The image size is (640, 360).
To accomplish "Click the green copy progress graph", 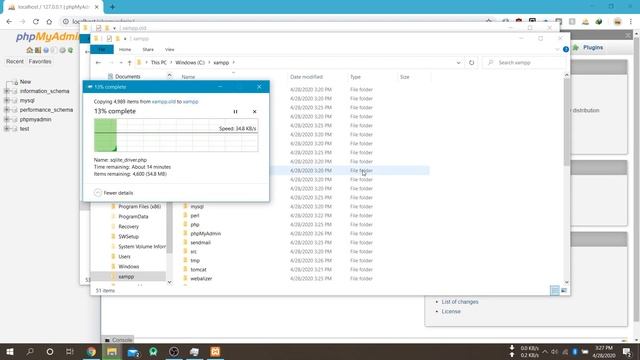I will click(176, 135).
